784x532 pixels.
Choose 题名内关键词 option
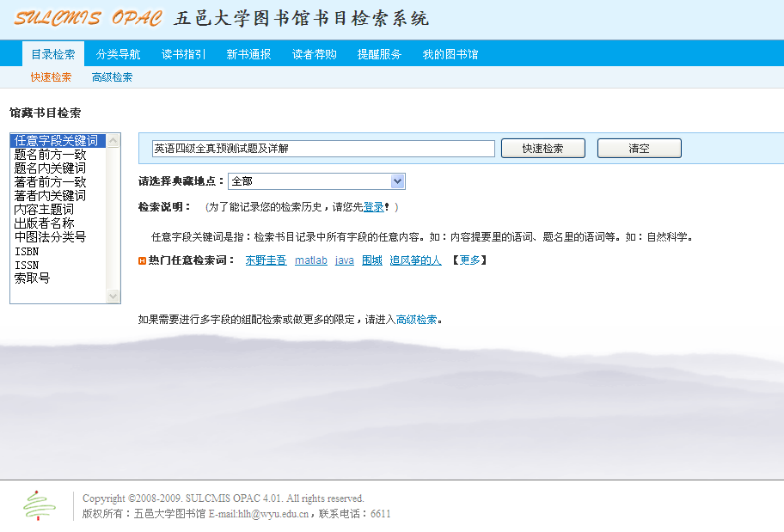point(58,168)
